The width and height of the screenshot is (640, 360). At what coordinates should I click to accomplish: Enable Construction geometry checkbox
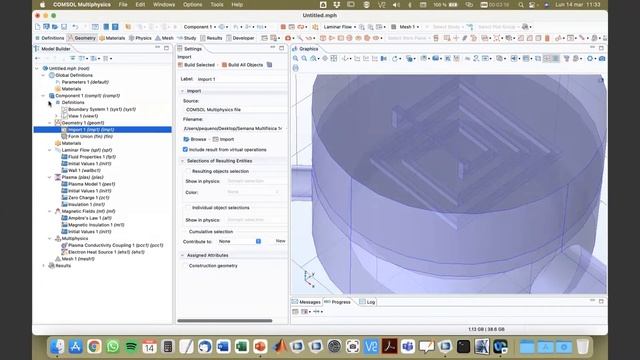tap(185, 266)
